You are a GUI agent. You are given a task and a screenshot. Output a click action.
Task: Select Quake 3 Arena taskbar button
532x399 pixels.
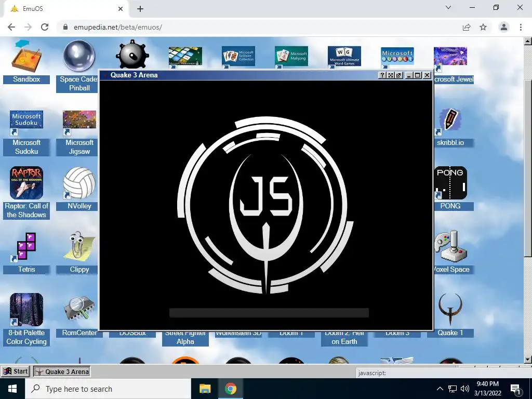pyautogui.click(x=62, y=371)
